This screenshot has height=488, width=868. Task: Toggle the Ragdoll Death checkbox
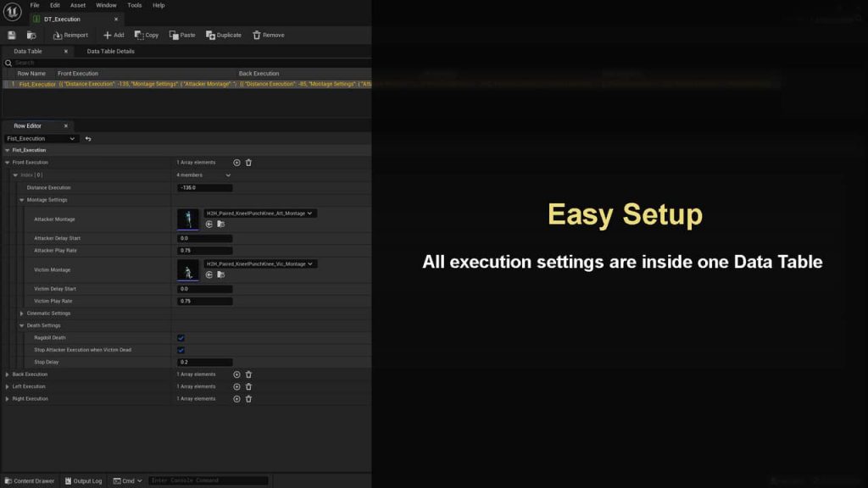coord(181,338)
